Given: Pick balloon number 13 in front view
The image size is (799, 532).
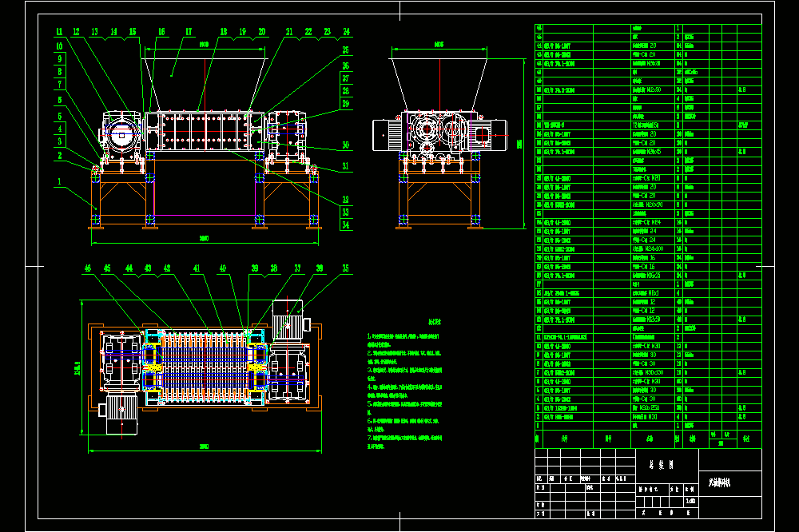Looking at the screenshot, I should point(95,32).
